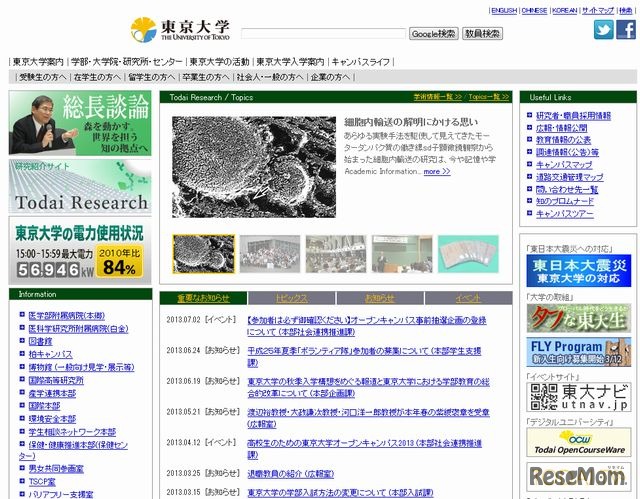Open 東京大学案内 menu item
This screenshot has height=499, width=640.
click(x=38, y=62)
